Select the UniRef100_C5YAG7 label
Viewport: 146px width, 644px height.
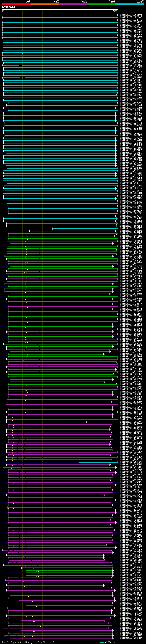tap(131, 35)
